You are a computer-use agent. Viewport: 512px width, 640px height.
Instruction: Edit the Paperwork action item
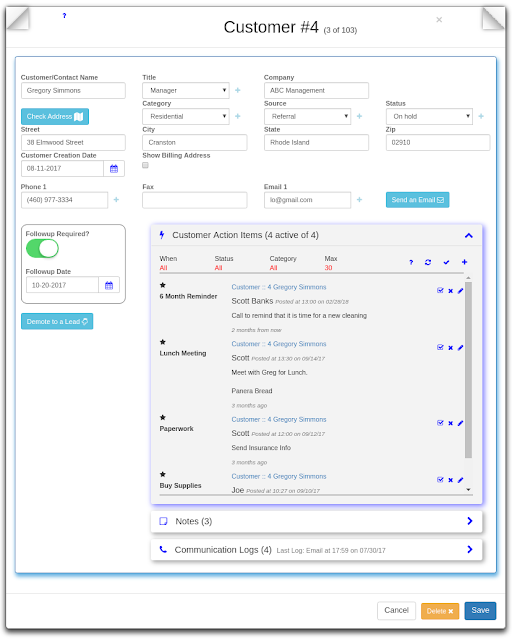click(x=461, y=423)
